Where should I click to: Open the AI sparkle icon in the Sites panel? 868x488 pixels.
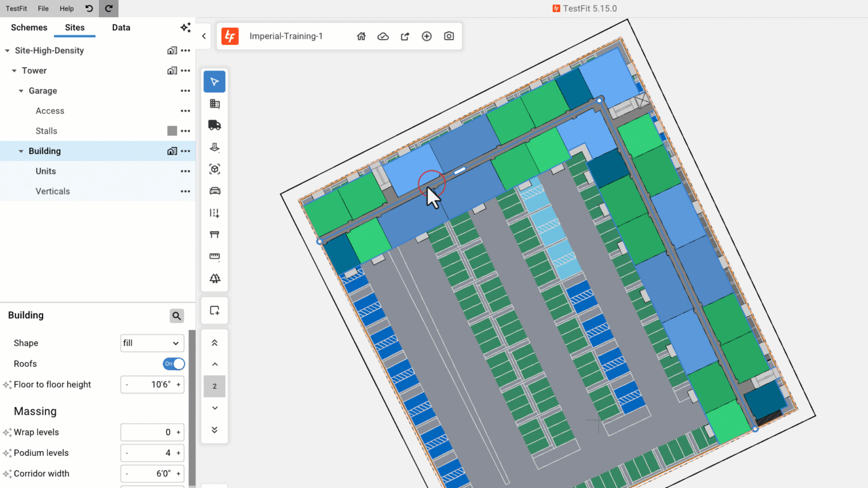point(185,28)
